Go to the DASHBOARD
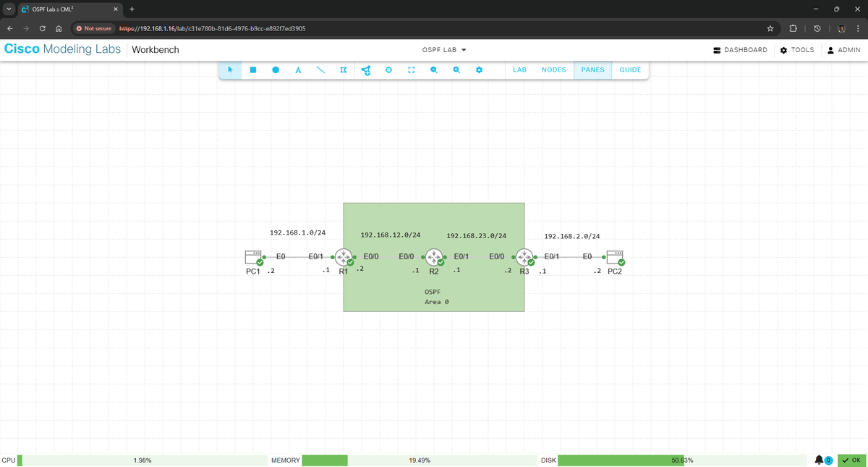The width and height of the screenshot is (868, 467). coord(739,50)
